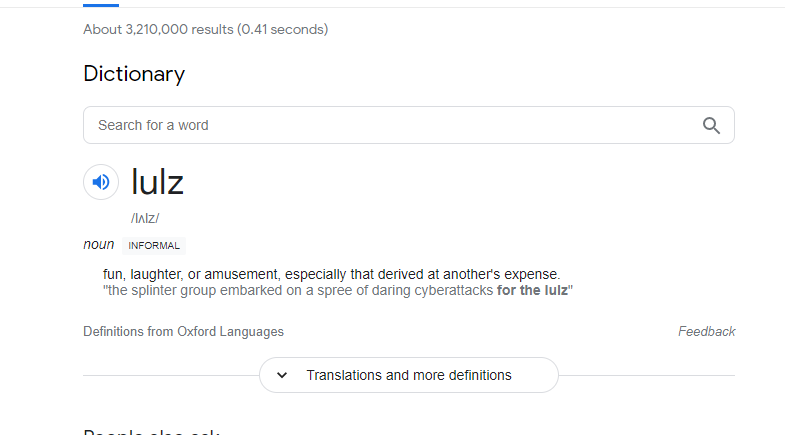Screen dimensions: 785x435
Task: Click the bold phrase for the lulz
Action: tap(532, 290)
